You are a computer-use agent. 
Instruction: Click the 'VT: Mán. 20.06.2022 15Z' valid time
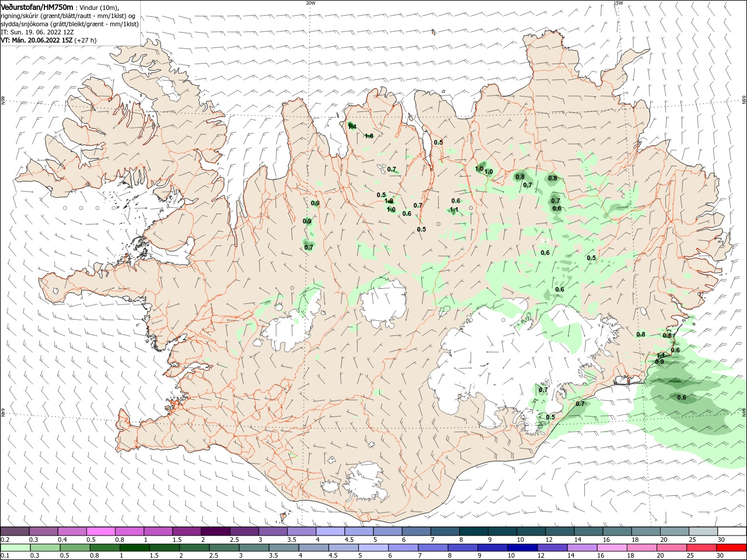(36, 40)
